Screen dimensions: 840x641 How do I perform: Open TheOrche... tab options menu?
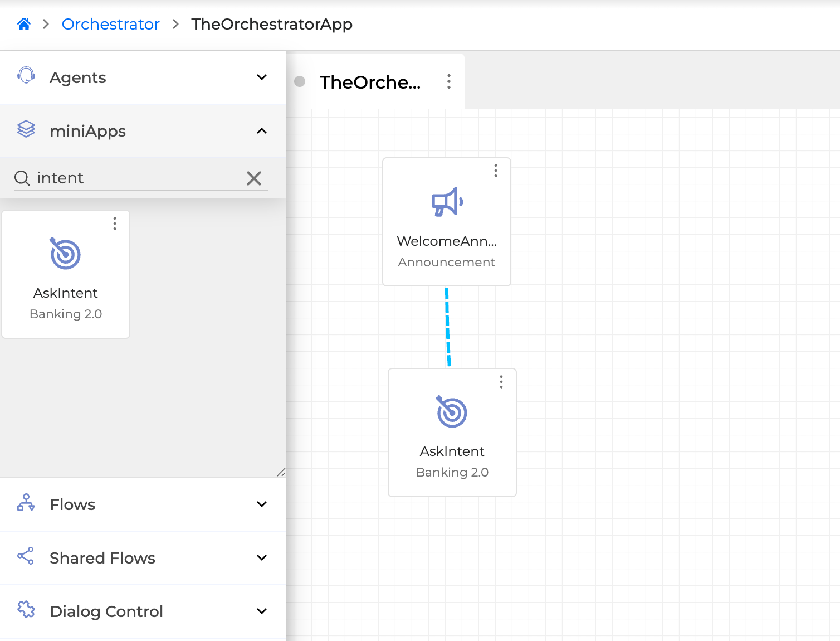point(449,82)
